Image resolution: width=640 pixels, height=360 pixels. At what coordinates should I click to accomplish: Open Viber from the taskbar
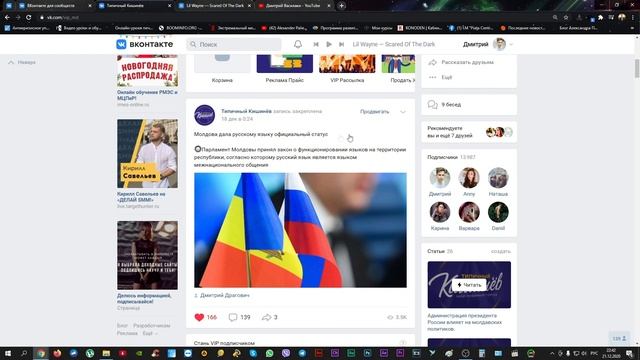click(x=286, y=353)
